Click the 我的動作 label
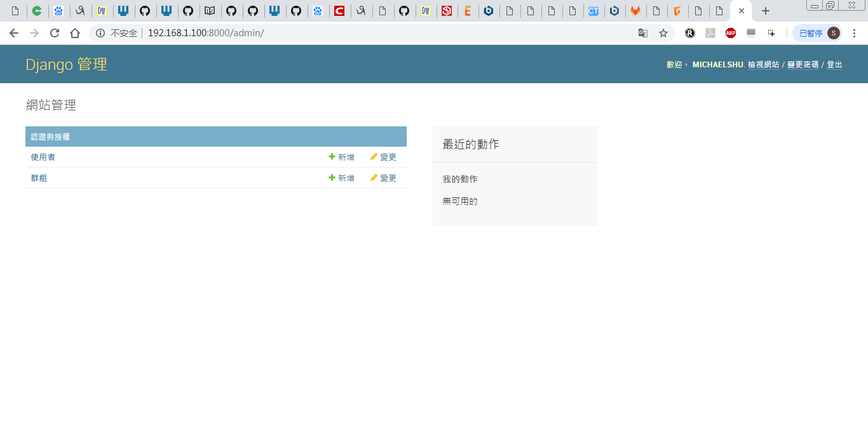The height and width of the screenshot is (447, 868). 460,179
